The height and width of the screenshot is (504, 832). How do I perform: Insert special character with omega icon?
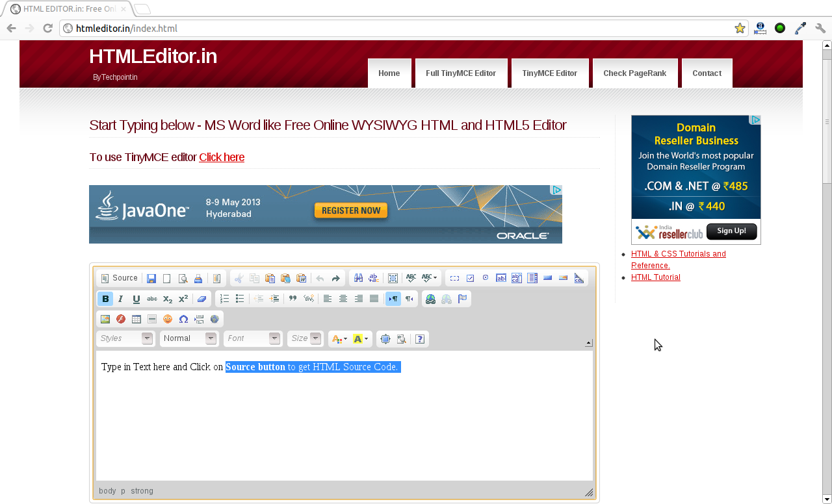[x=183, y=319]
